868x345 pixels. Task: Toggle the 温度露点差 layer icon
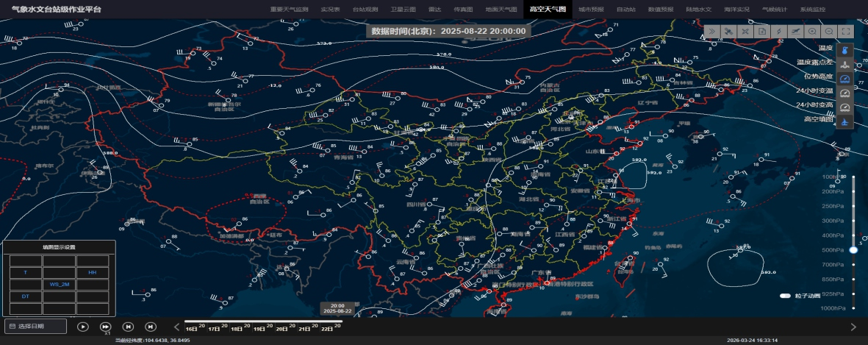844,65
